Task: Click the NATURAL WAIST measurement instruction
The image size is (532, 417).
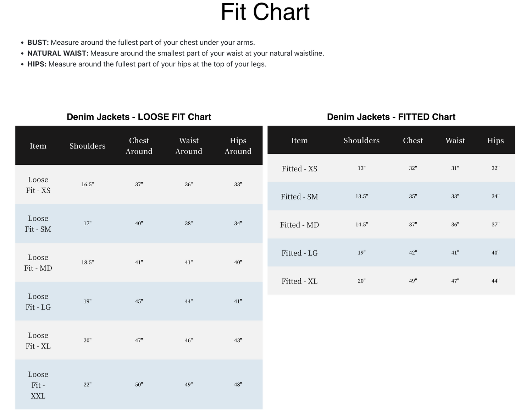Action: (176, 53)
